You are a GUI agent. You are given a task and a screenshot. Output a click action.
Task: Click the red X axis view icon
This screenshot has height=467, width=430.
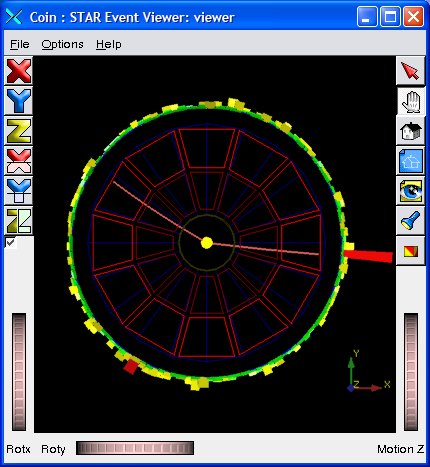19,71
